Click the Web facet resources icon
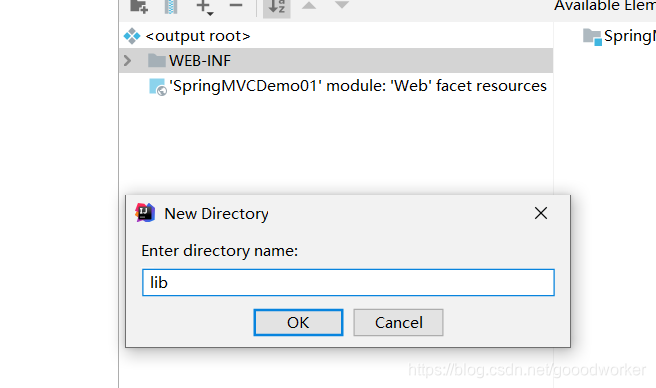Viewport: 656px width, 388px height. tap(158, 87)
